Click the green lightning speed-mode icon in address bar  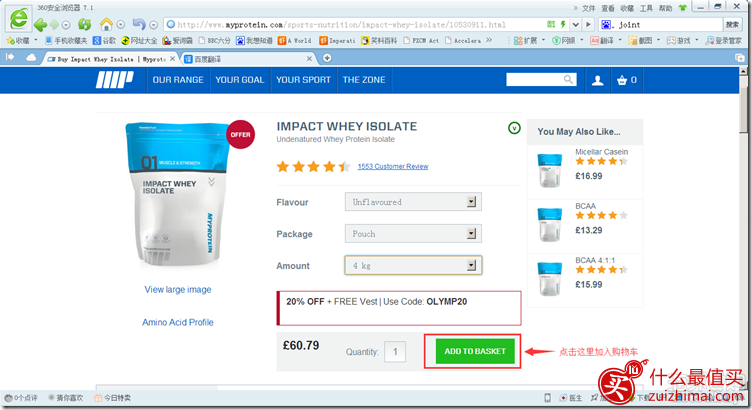(x=563, y=24)
